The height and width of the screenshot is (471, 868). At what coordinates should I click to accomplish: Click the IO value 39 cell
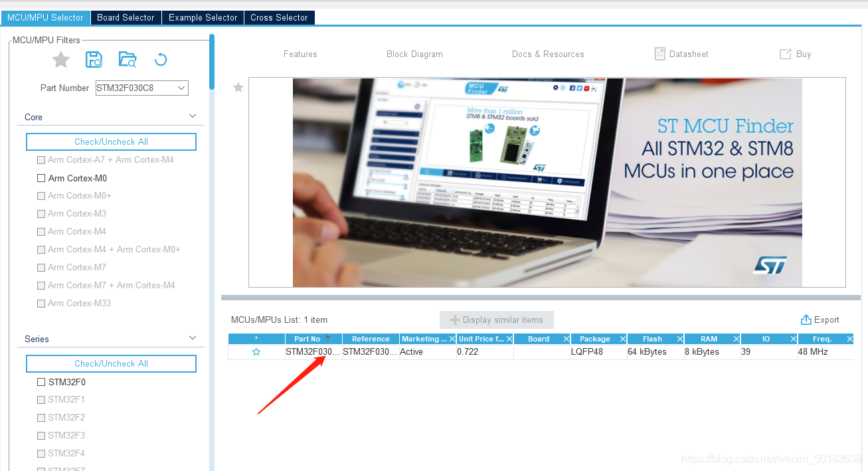point(769,352)
